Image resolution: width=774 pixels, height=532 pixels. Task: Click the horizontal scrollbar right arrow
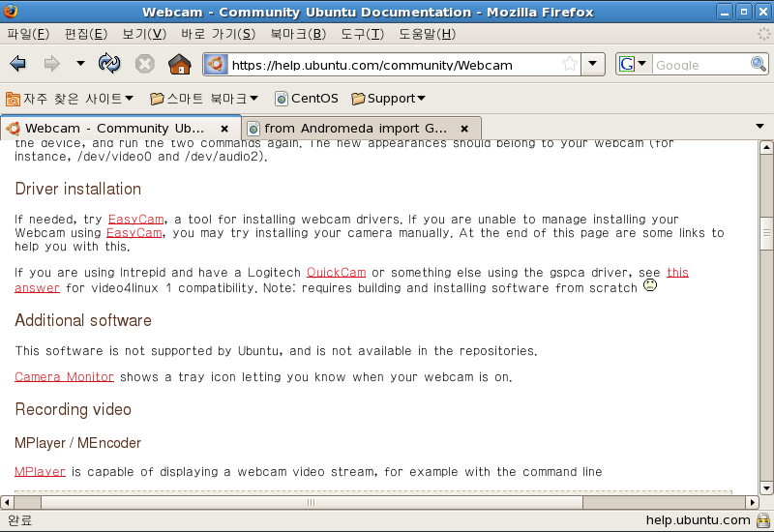click(752, 502)
